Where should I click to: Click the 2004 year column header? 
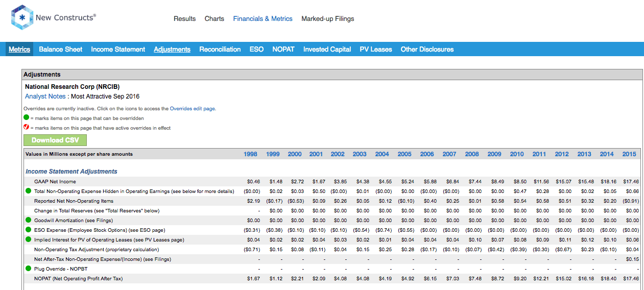click(x=382, y=154)
